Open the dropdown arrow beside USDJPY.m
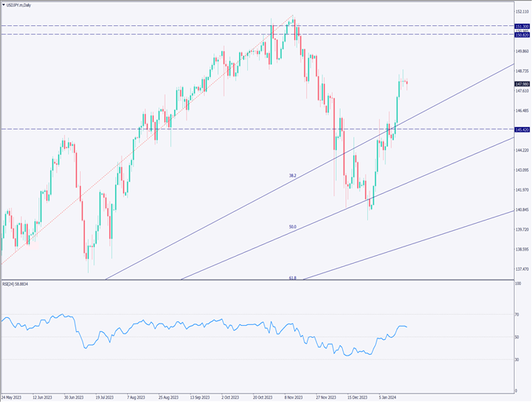The width and height of the screenshot is (532, 402). 3,5
